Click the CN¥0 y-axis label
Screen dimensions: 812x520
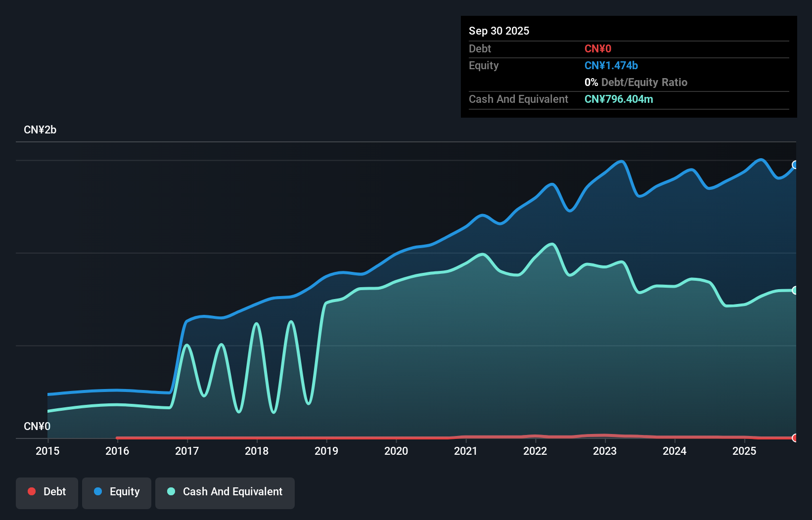click(37, 426)
